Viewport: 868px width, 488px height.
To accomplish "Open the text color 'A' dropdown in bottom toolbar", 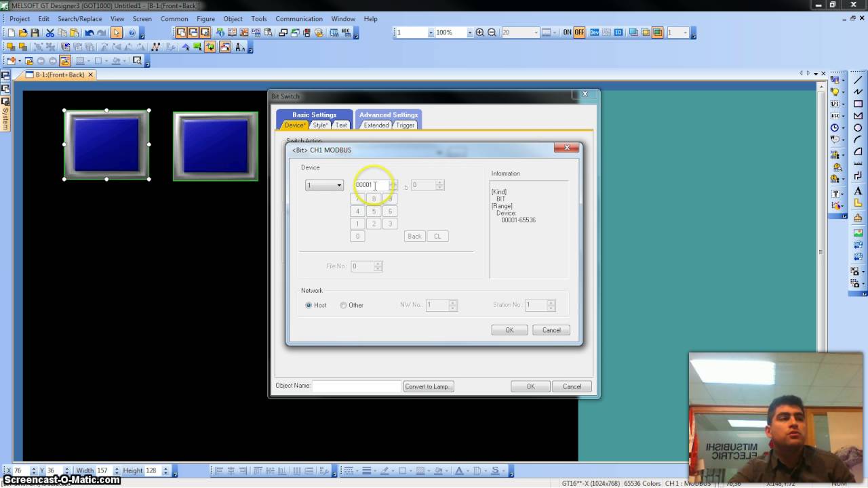I will tap(468, 470).
